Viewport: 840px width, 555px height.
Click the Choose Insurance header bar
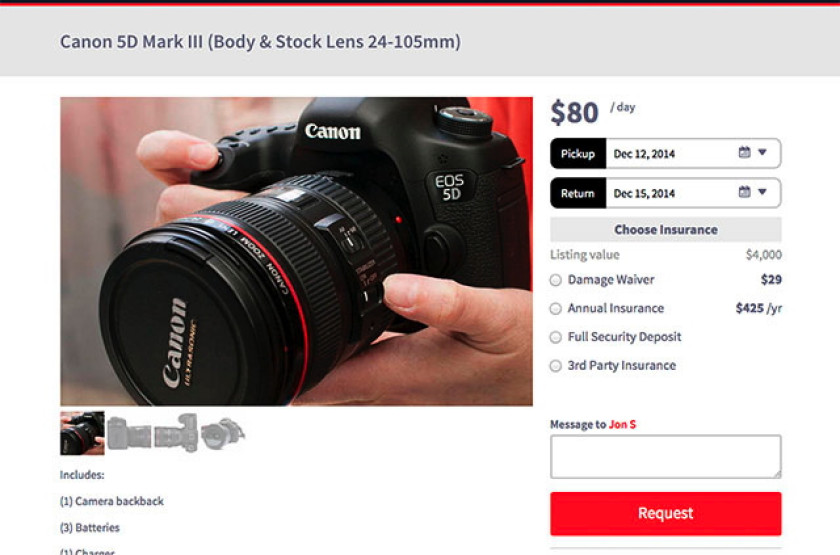(x=665, y=229)
